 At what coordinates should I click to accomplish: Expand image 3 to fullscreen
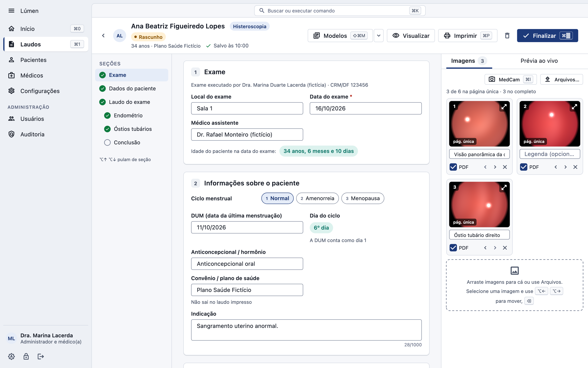tap(504, 187)
